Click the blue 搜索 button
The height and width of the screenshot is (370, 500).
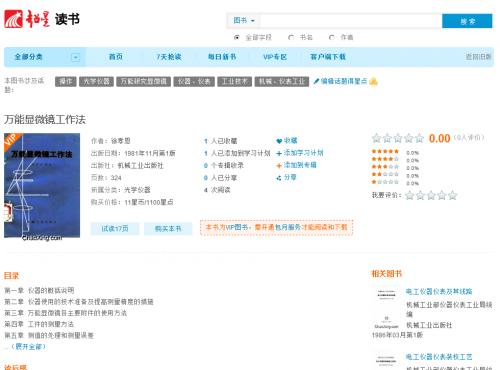coord(467,21)
